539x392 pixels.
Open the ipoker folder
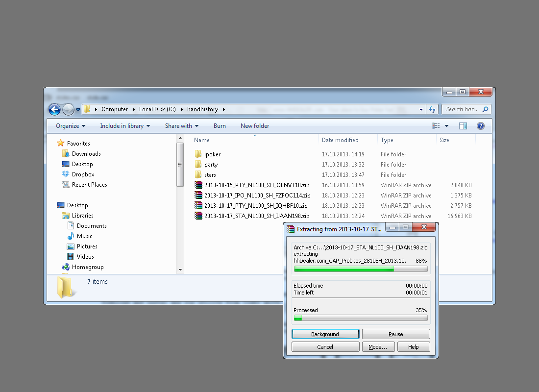[x=212, y=154]
